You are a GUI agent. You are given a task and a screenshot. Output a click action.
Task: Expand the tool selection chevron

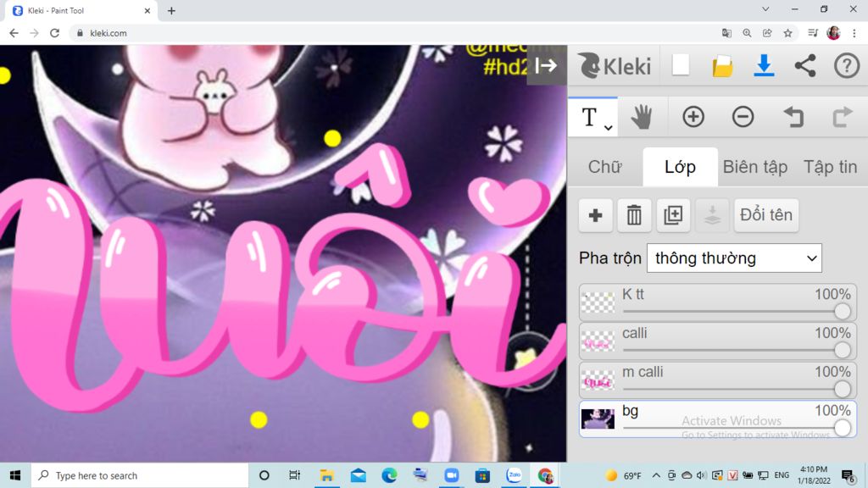click(608, 128)
